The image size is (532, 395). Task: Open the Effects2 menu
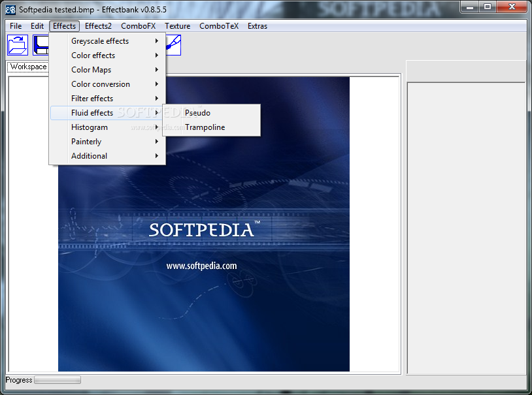pos(98,26)
